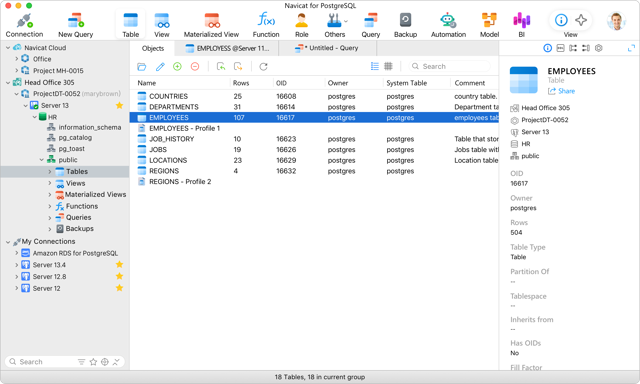Screen dimensions: 640x384
Task: Open the BI tool
Action: point(522,25)
